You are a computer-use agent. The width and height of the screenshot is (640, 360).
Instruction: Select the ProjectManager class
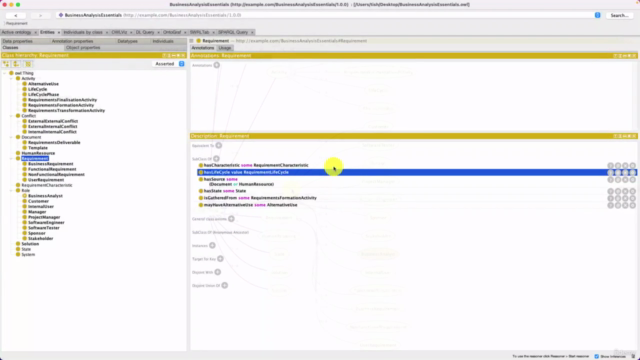(x=44, y=217)
